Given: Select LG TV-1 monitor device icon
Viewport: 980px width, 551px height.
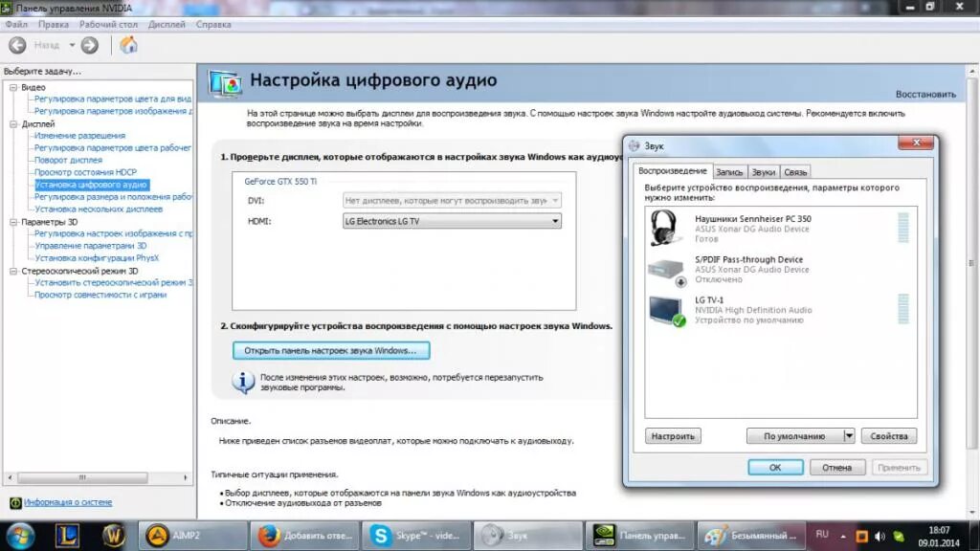Looking at the screenshot, I should point(667,311).
